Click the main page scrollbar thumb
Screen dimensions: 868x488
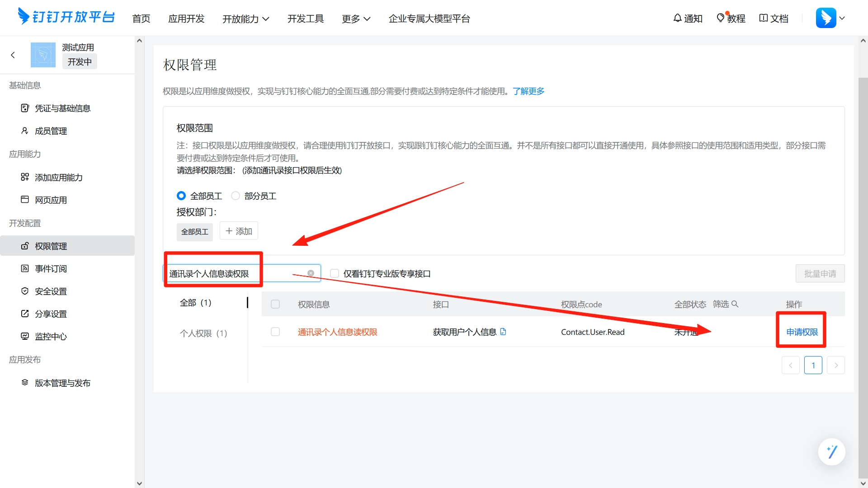click(x=863, y=277)
